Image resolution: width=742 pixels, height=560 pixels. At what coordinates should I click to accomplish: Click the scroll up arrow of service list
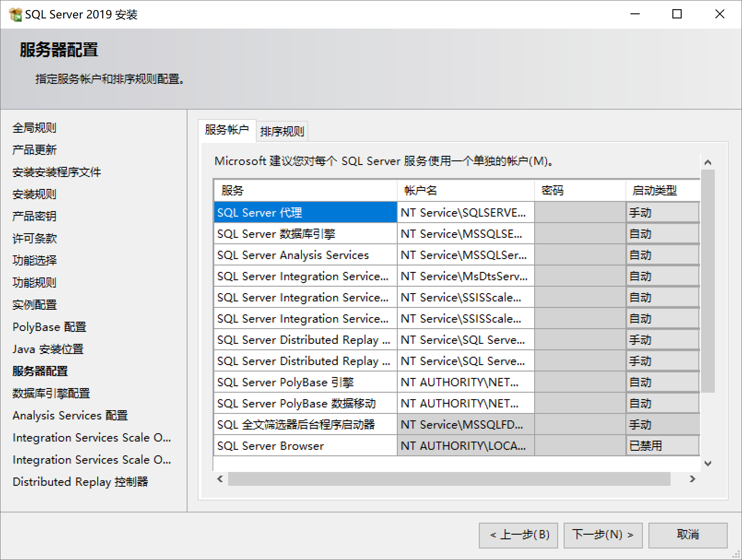pyautogui.click(x=708, y=162)
